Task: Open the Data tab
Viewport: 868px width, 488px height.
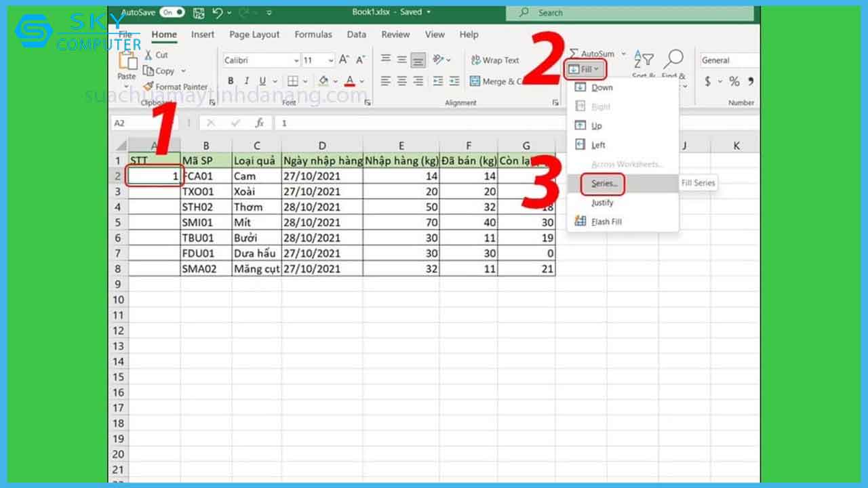Action: 357,35
